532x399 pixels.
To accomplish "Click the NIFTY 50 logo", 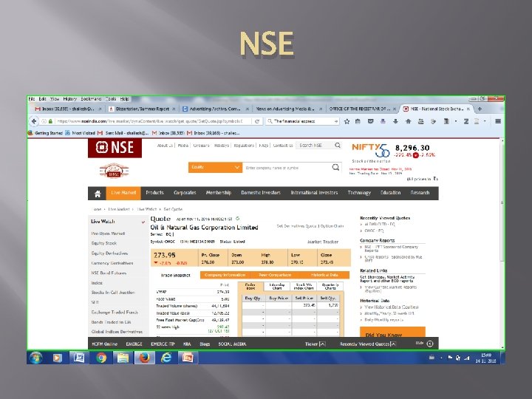I will coord(370,150).
